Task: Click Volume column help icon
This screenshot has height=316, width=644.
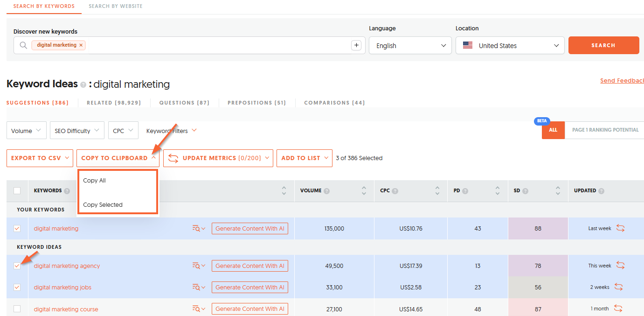Action: coord(326,191)
